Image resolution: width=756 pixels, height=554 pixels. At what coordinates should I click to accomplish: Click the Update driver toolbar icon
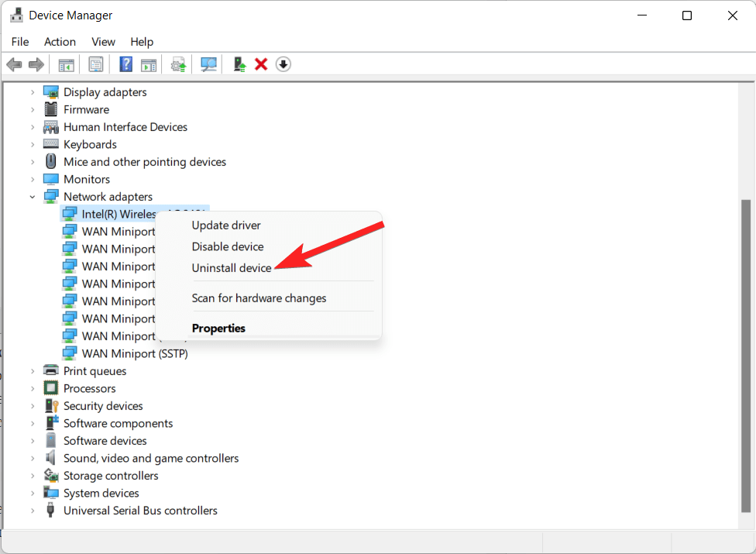click(x=177, y=64)
